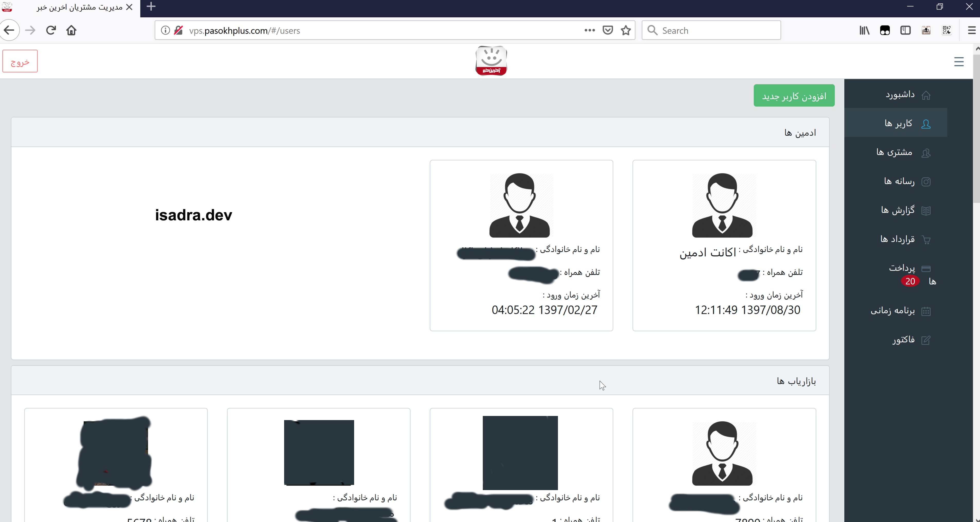
Task: Click the برنامه زمانی calendar icon
Action: pos(926,311)
